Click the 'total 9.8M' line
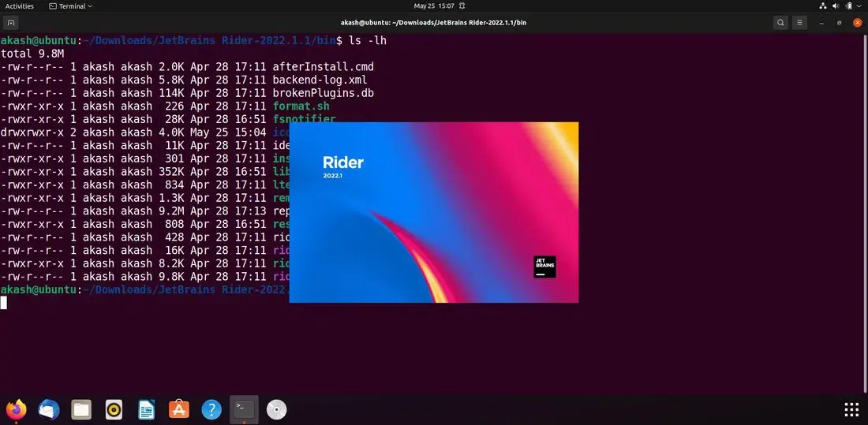 click(x=32, y=54)
